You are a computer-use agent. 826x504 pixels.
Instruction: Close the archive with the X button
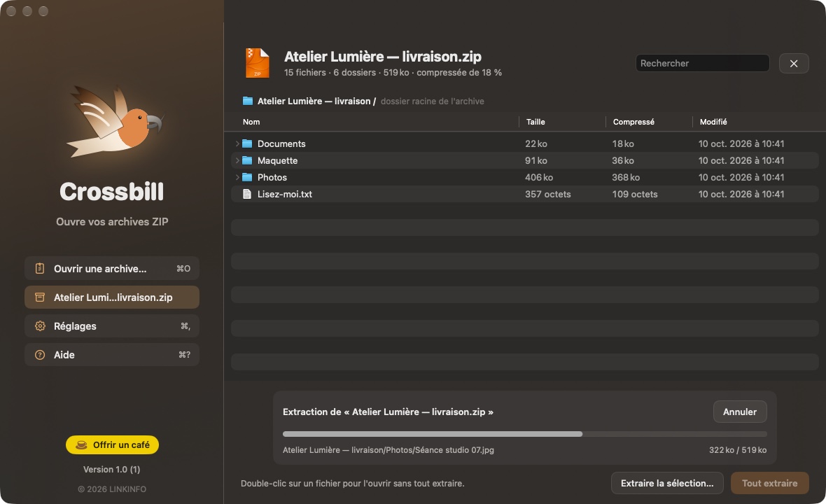point(794,64)
